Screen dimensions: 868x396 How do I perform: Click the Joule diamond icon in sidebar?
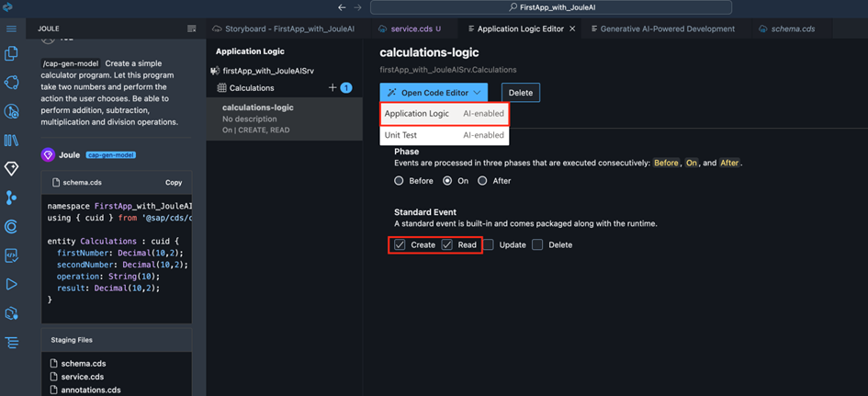coord(11,169)
